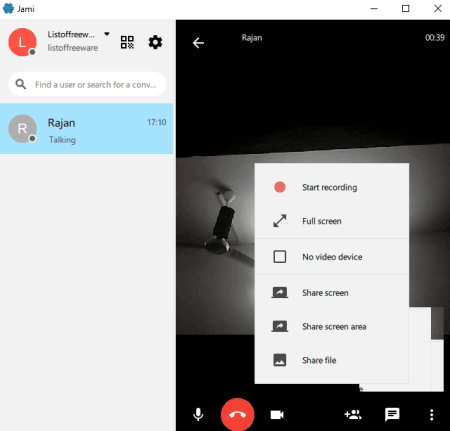The height and width of the screenshot is (431, 450).
Task: Choose Start recording from menu
Action: [332, 187]
